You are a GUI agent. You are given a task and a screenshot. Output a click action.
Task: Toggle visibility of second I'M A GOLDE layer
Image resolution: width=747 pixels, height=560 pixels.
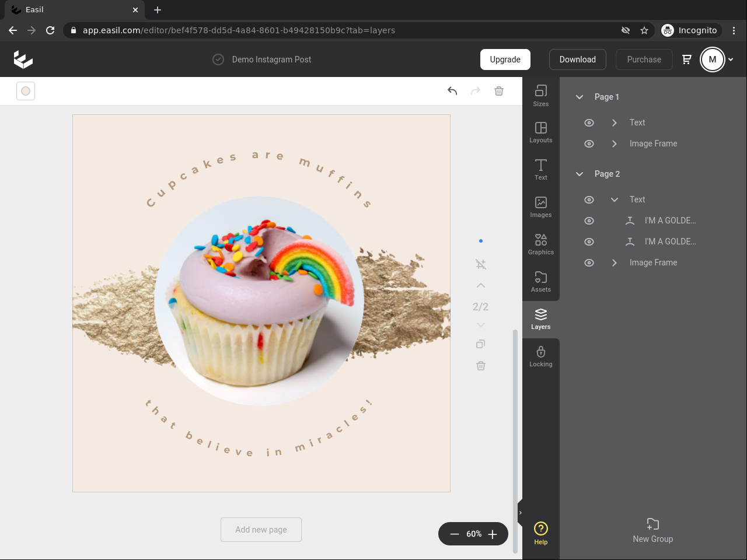[x=589, y=242]
